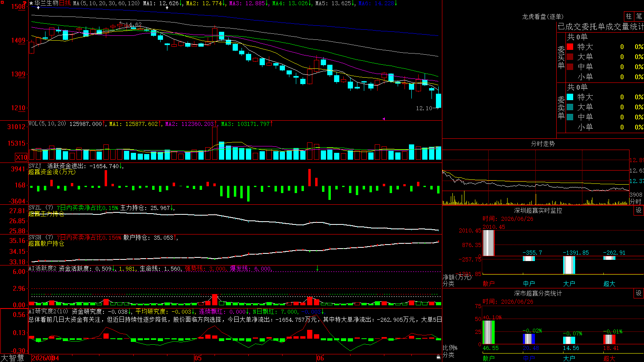Click the 12.10 low price label
Image resolution: width=644 pixels, height=362 pixels.
(x=424, y=108)
